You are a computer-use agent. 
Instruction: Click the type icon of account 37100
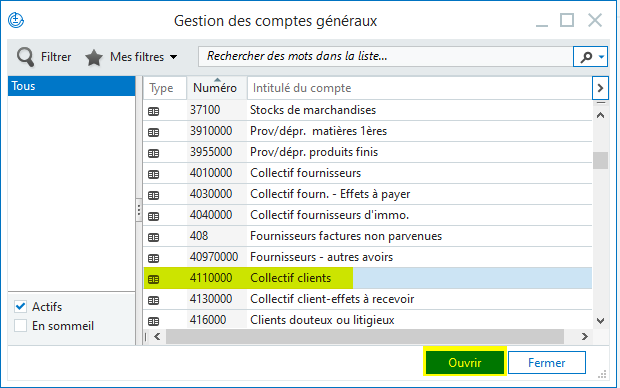[153, 112]
